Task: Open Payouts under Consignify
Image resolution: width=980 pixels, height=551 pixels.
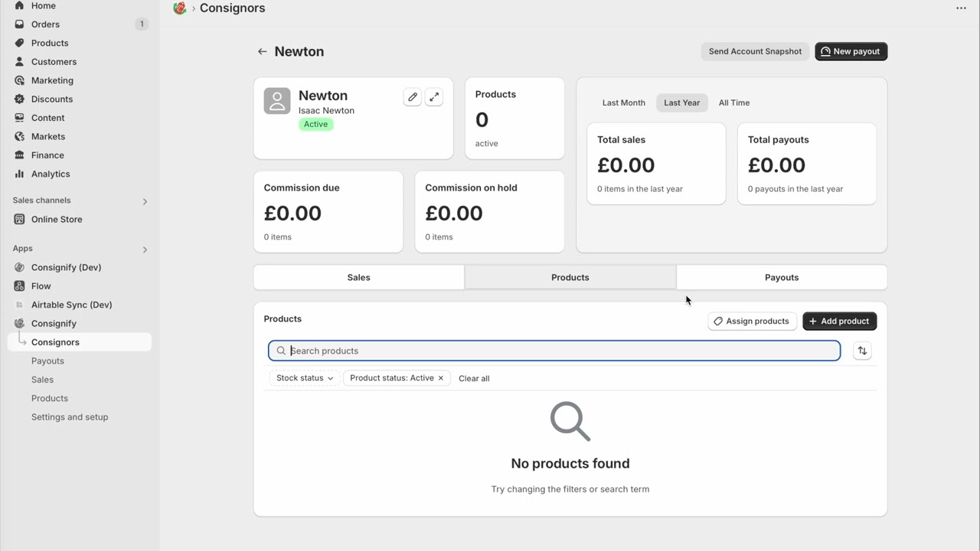Action: (x=47, y=361)
